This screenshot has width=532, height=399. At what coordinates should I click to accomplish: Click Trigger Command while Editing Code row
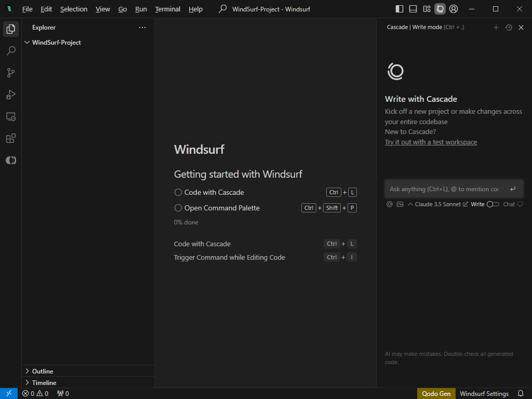pyautogui.click(x=265, y=258)
